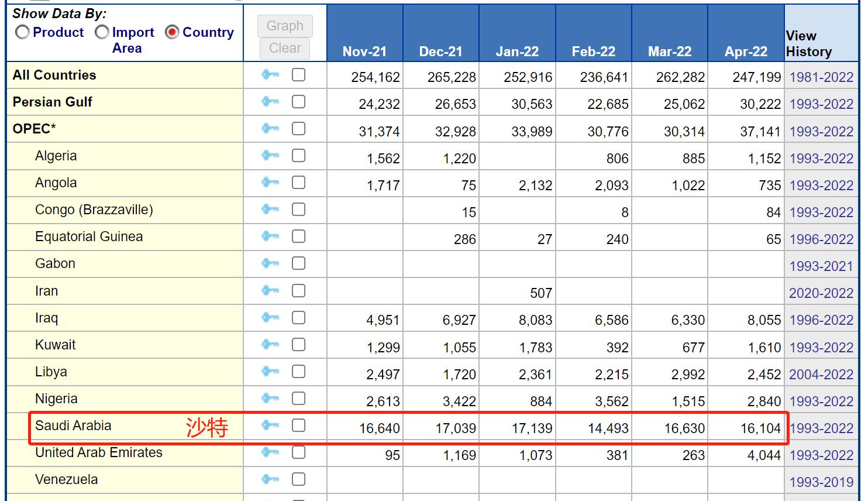Click the key icon beside Persian Gulf
This screenshot has width=868, height=501.
point(270,102)
